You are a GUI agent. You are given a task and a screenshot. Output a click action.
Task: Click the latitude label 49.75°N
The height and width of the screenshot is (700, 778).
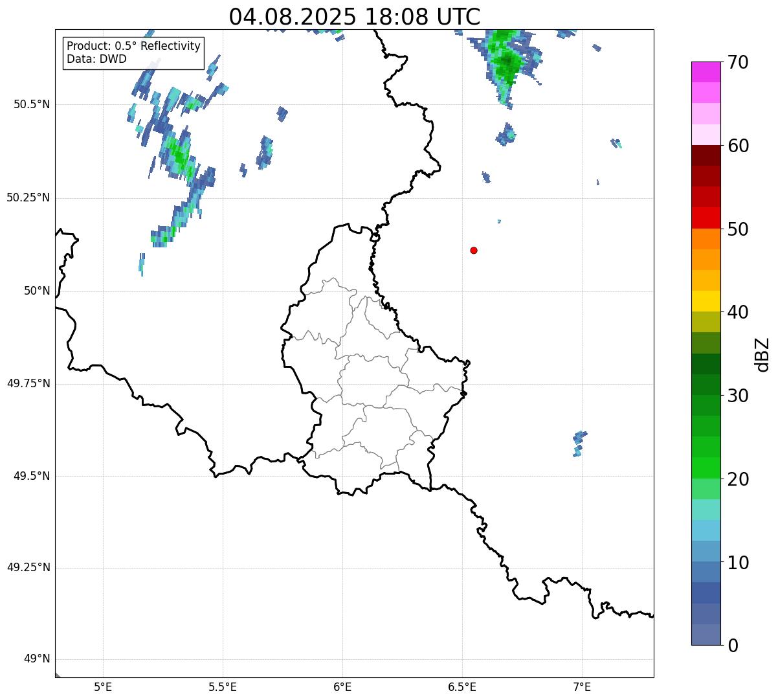coord(28,383)
